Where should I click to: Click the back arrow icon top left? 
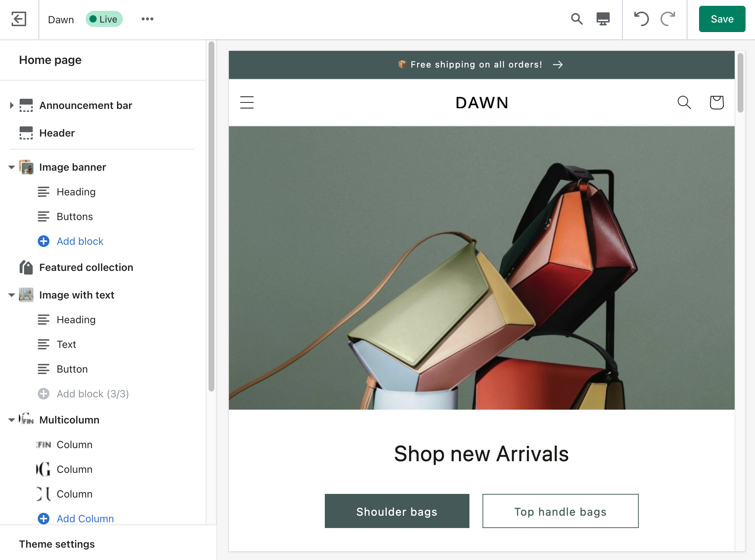click(x=18, y=18)
